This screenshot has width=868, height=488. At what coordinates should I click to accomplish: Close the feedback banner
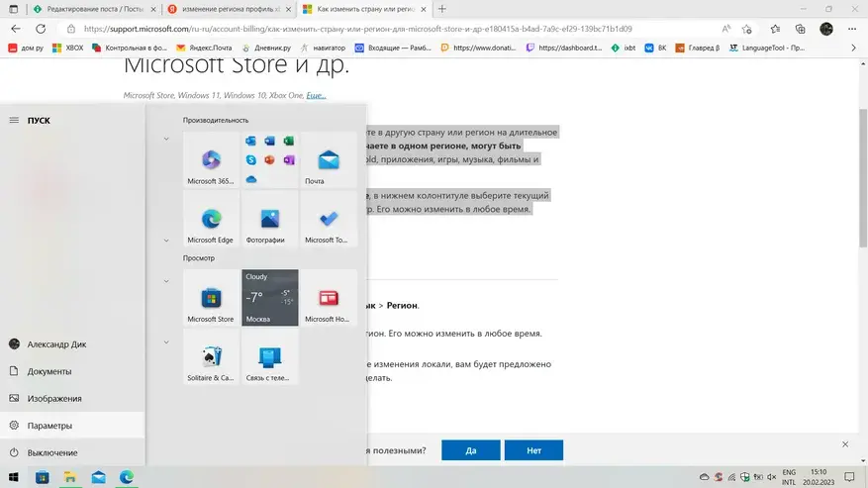(845, 444)
